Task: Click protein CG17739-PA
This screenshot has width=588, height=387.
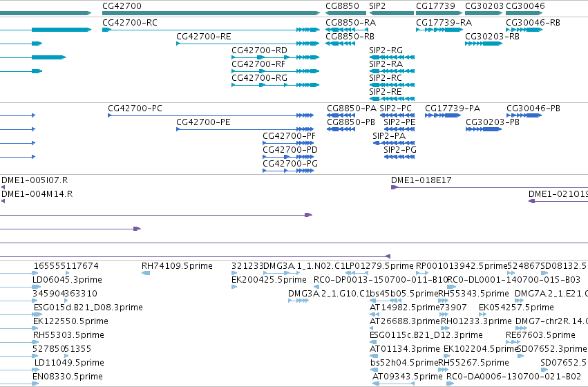Action: (453, 108)
